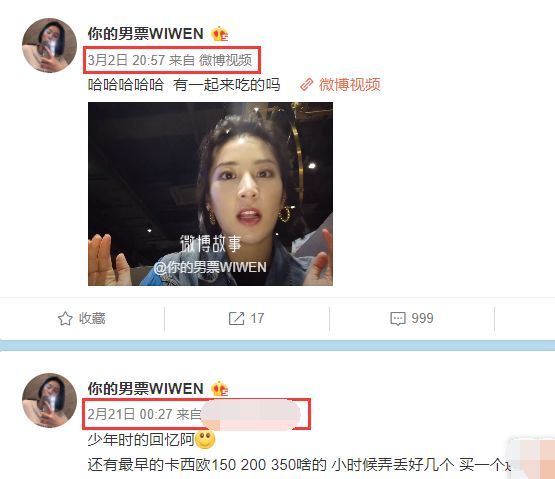This screenshot has height=479, width=555.
Task: Click the repost count 17
Action: pyautogui.click(x=257, y=318)
